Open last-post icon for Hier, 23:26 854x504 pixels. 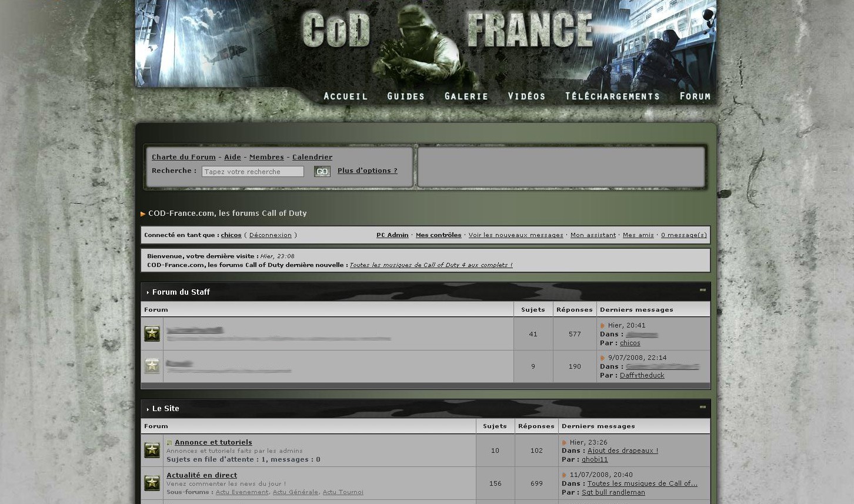pyautogui.click(x=564, y=442)
